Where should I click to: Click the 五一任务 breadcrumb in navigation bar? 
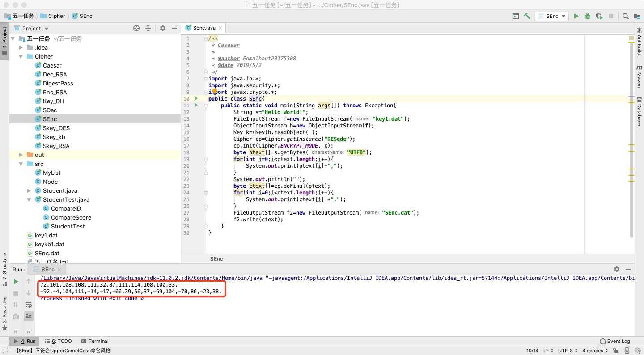[19, 16]
